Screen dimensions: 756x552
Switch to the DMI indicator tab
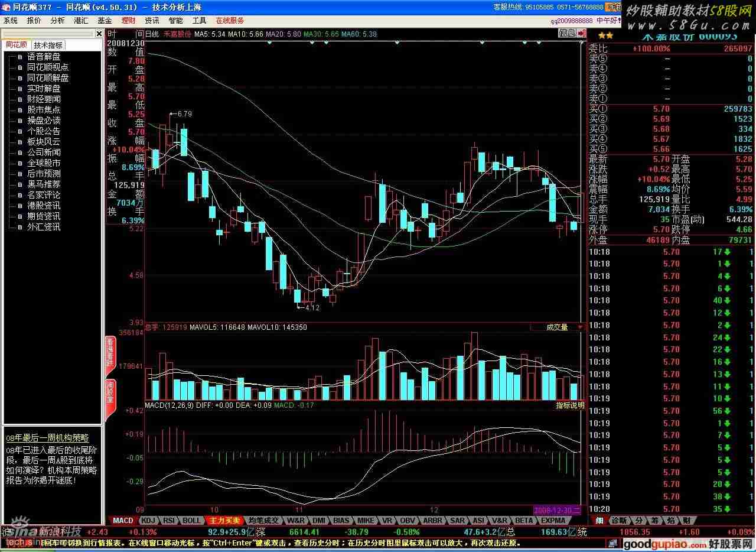click(319, 521)
